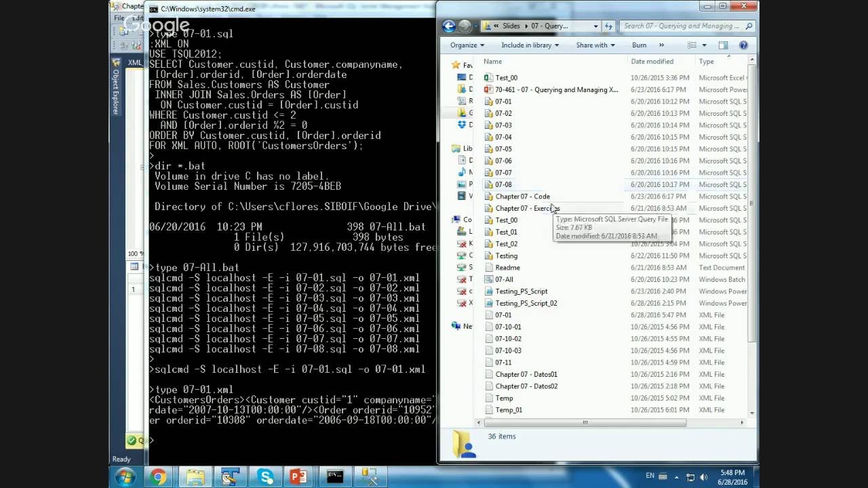Open File Explorer from the taskbar
Viewport: 868px width, 488px height.
[195, 477]
